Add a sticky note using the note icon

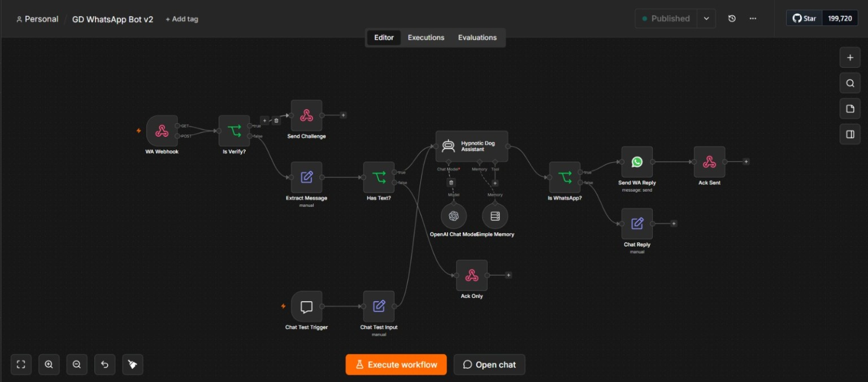click(x=850, y=108)
